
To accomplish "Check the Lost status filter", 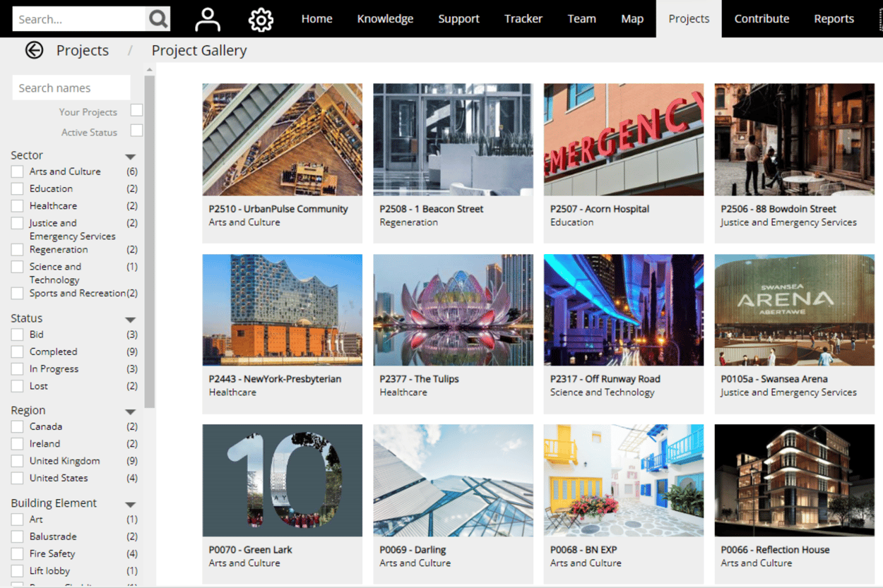I will (x=18, y=386).
